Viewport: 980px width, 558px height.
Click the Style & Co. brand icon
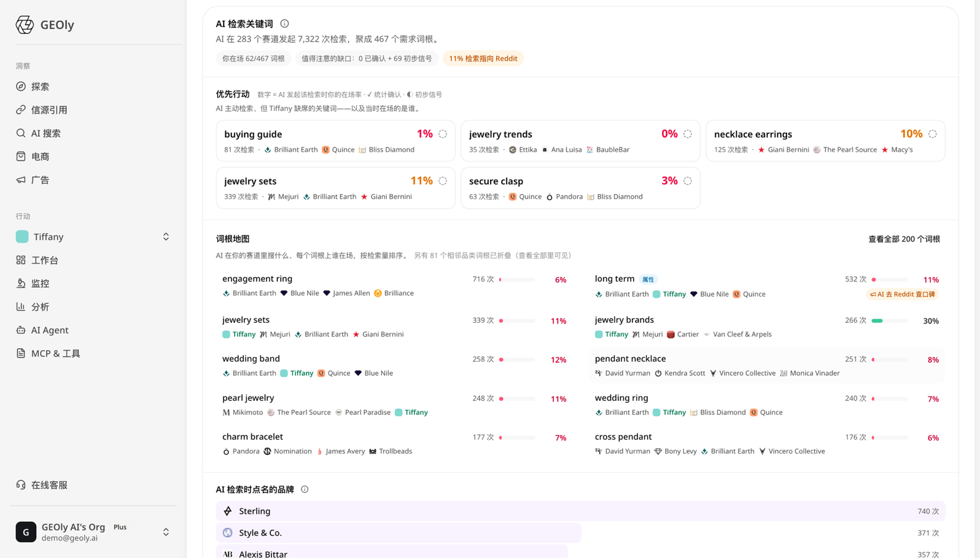(228, 533)
